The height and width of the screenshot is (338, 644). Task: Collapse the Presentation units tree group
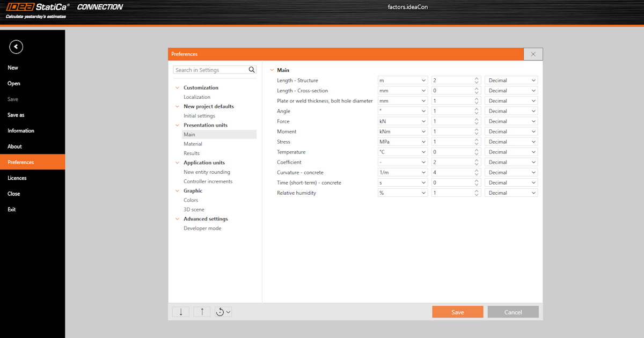[x=177, y=125]
